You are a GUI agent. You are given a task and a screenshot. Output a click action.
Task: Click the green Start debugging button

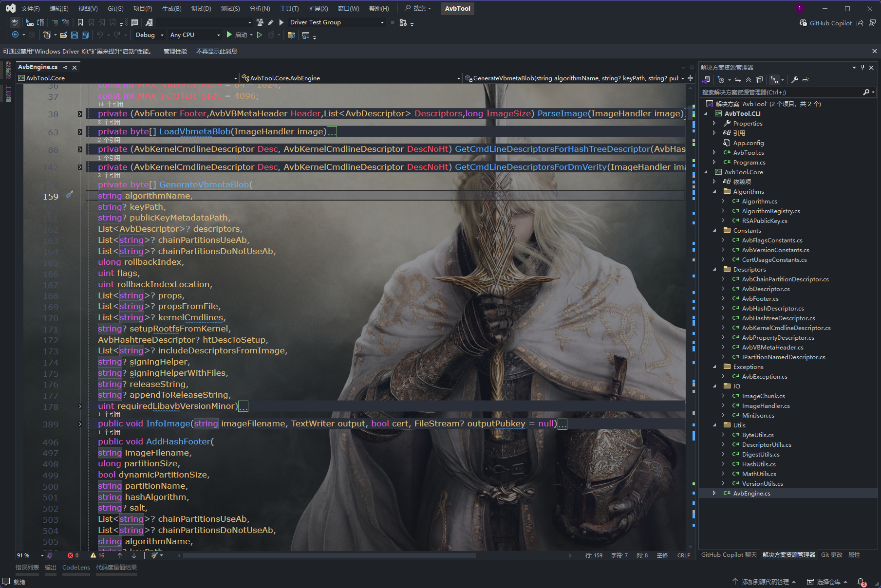click(229, 35)
